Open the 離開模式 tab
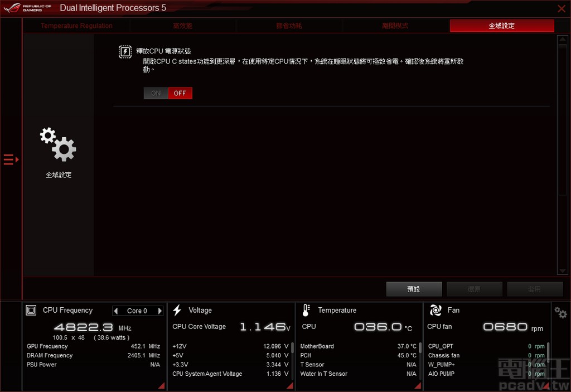The image size is (571, 392). click(395, 26)
